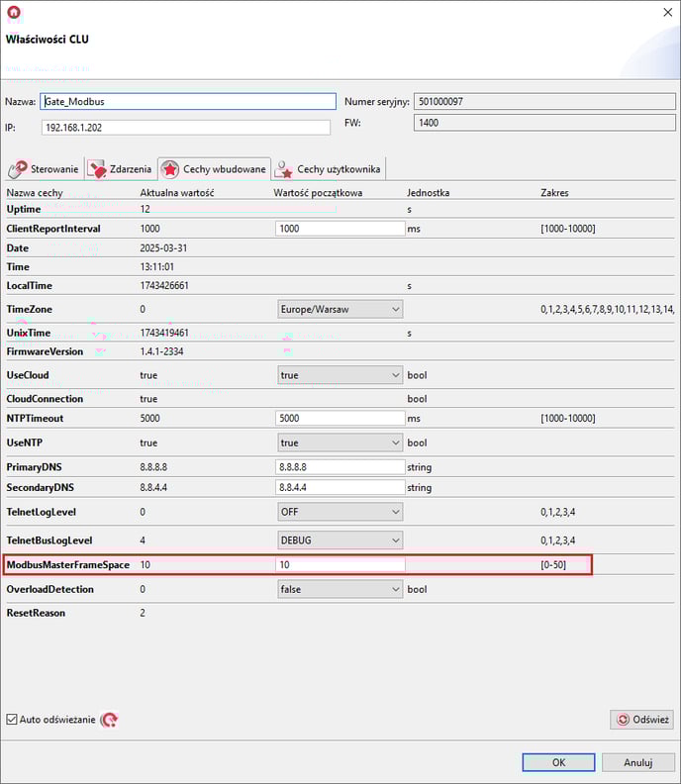The height and width of the screenshot is (784, 681).
Task: Click the ModbusMasterFrameSpace range [0-50]
Action: click(x=553, y=564)
